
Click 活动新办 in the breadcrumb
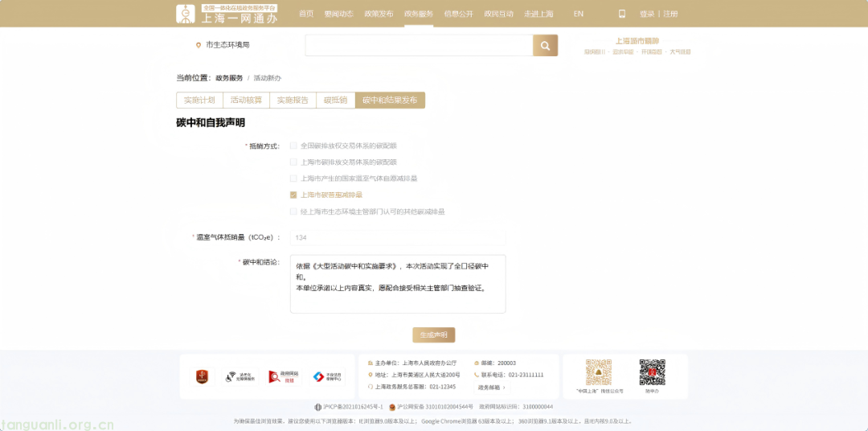pyautogui.click(x=268, y=78)
